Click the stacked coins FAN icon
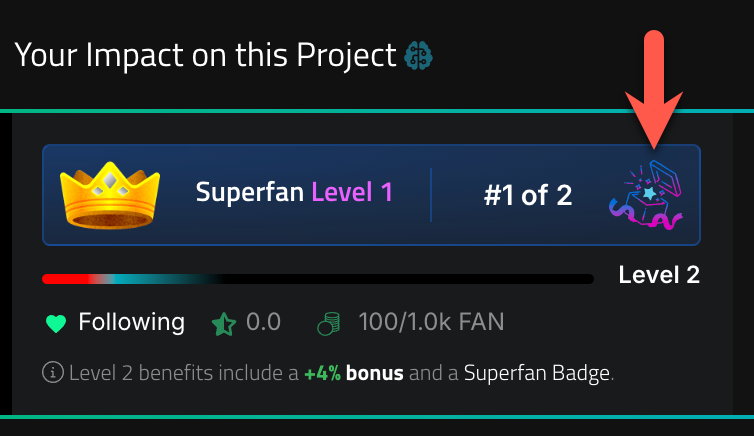The image size is (754, 436). (329, 323)
